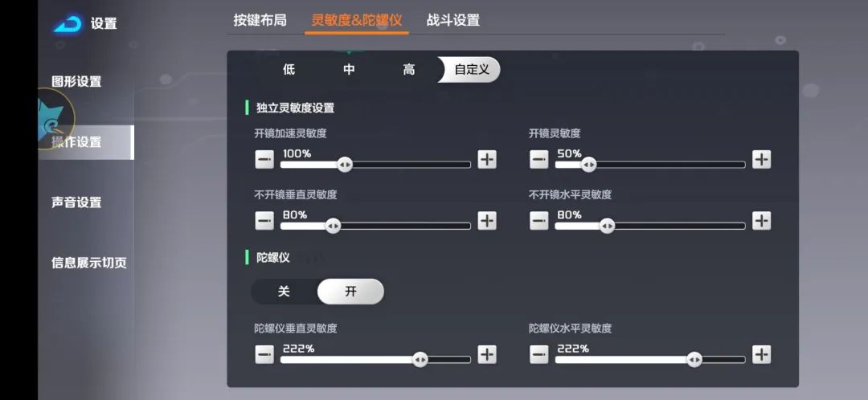Image resolution: width=868 pixels, height=400 pixels.
Task: Tap the floating fox assistant icon
Action: pyautogui.click(x=55, y=122)
